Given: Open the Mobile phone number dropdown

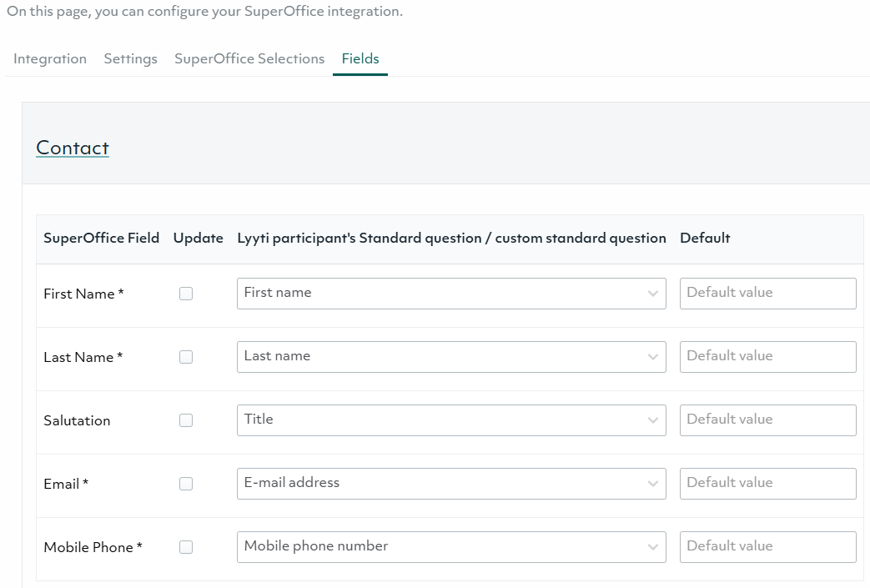Looking at the screenshot, I should click(x=450, y=547).
